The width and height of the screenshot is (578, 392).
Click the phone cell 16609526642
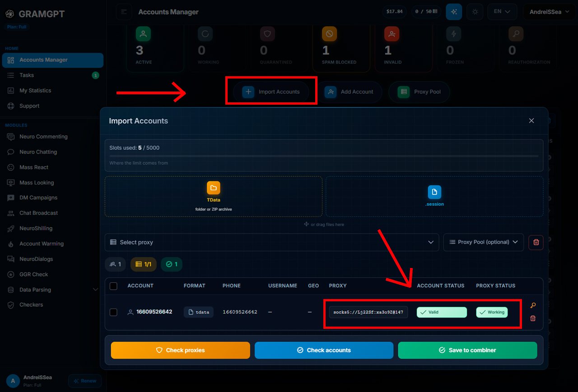pos(240,312)
